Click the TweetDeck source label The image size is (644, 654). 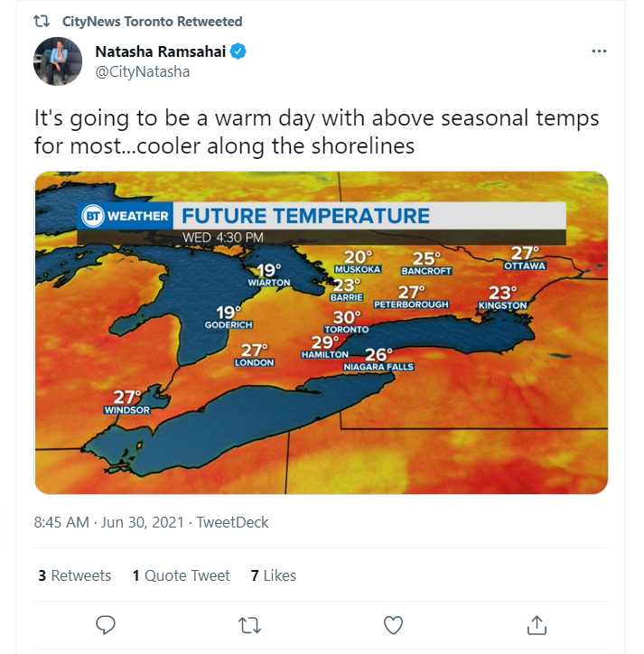pos(232,522)
